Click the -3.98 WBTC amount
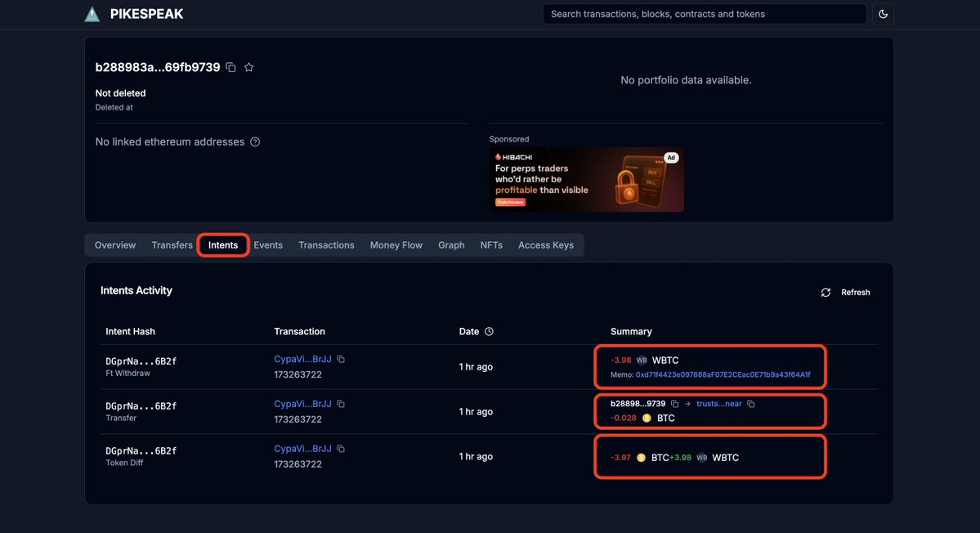 620,360
